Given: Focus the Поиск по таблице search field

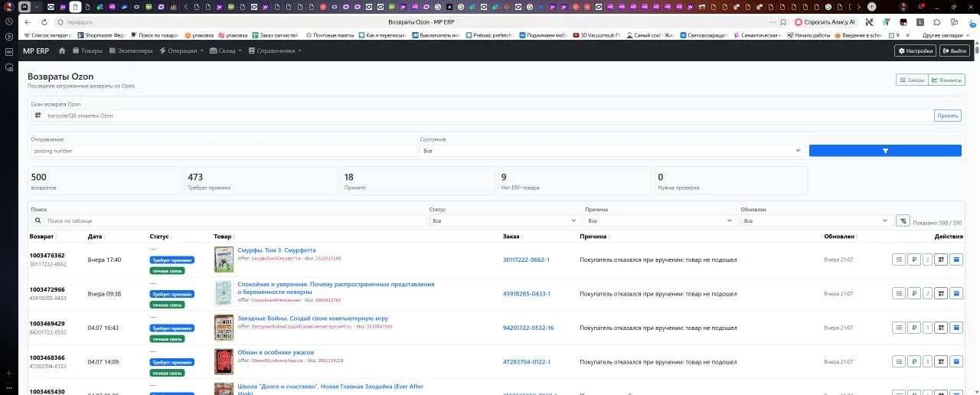Looking at the screenshot, I should click(235, 220).
